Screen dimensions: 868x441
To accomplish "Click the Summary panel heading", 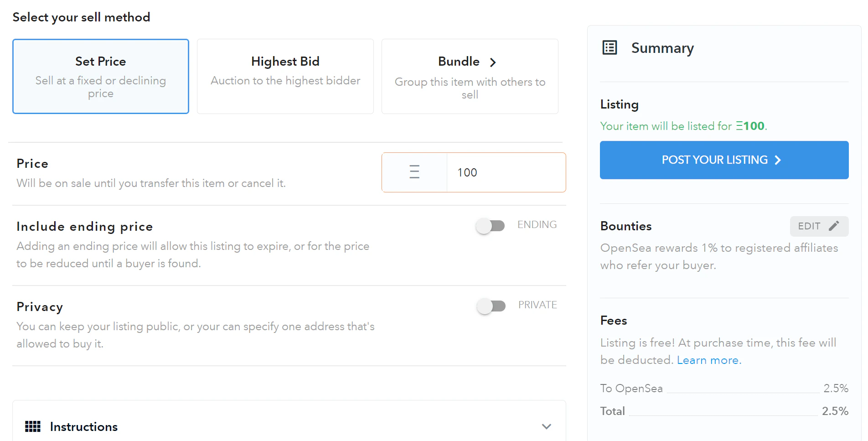I will pyautogui.click(x=662, y=48).
